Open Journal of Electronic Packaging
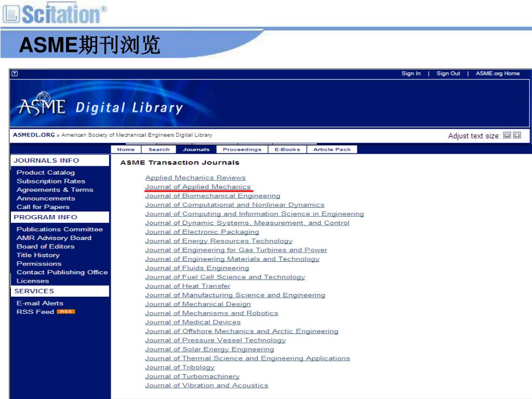532x399 pixels. point(202,232)
